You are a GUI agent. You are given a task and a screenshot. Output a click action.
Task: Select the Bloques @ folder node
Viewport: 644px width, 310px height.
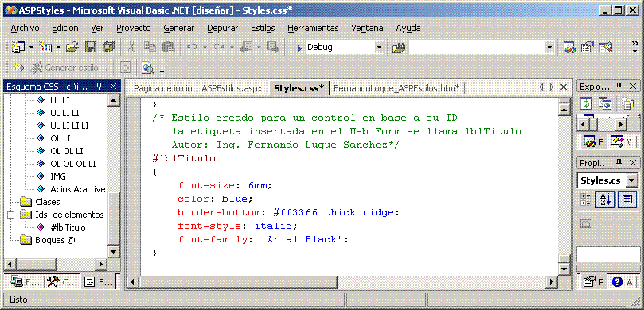coord(55,240)
